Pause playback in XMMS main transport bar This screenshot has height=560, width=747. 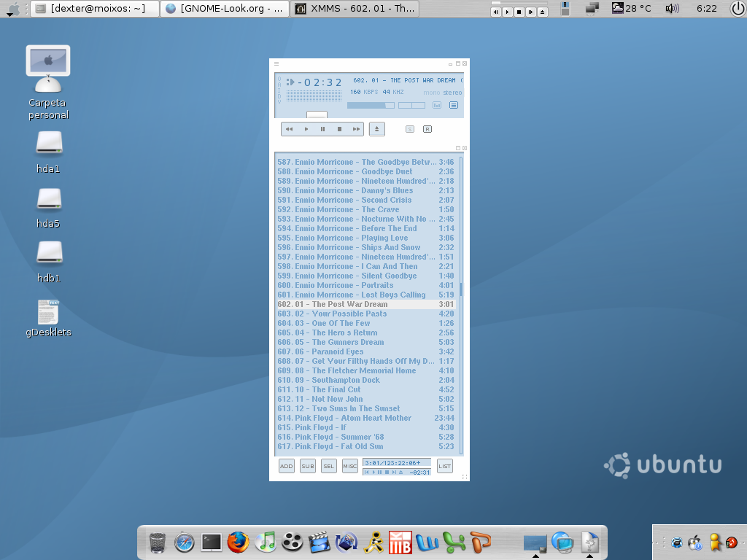(x=322, y=129)
